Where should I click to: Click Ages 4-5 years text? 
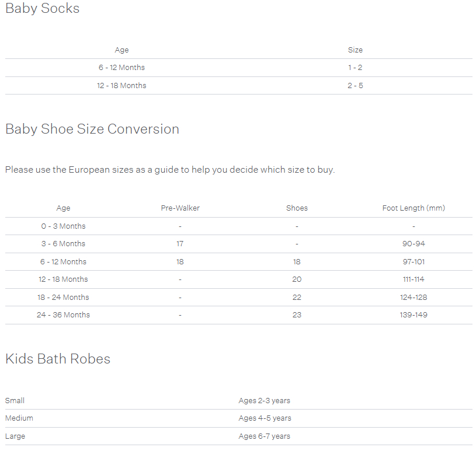(265, 418)
